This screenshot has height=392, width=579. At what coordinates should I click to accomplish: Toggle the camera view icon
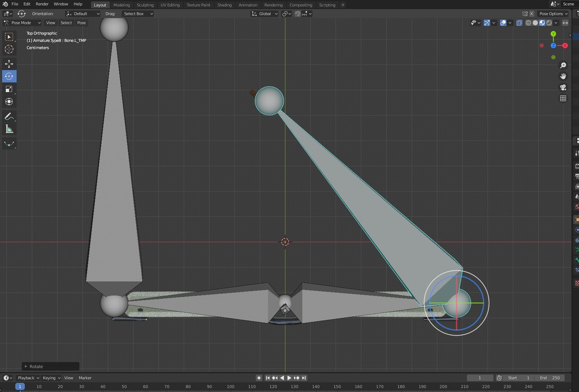[x=563, y=87]
